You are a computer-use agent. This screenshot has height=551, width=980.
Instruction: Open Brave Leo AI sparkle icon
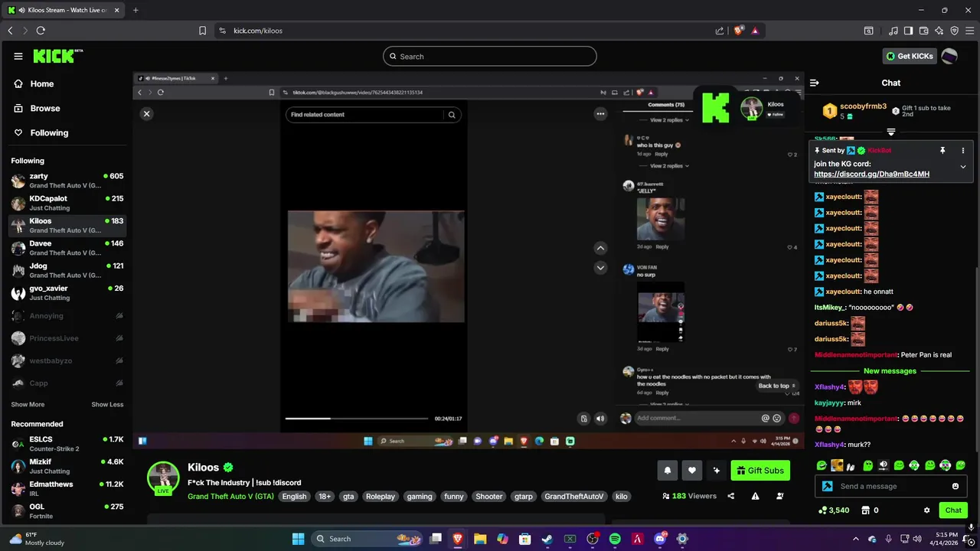pos(939,31)
